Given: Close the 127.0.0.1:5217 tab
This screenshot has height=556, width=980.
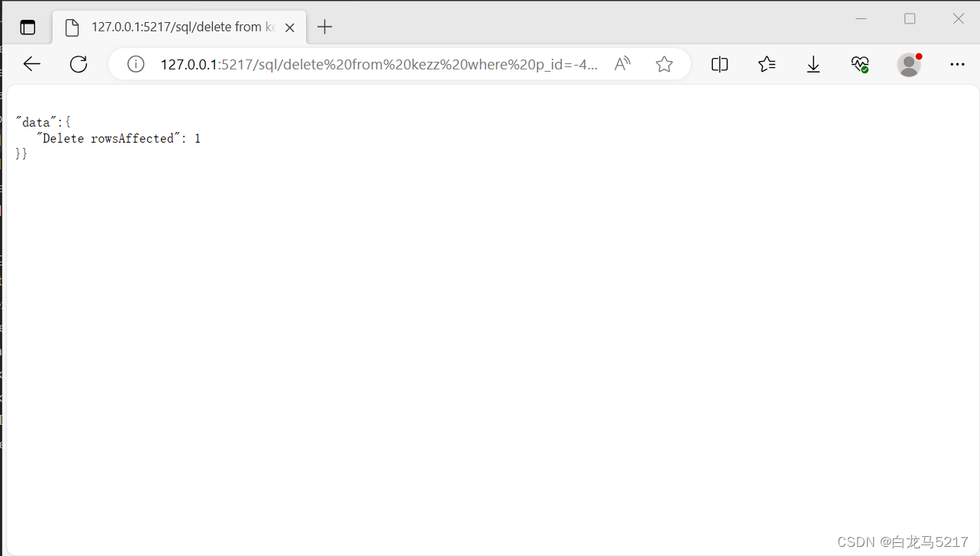Looking at the screenshot, I should 290,27.
